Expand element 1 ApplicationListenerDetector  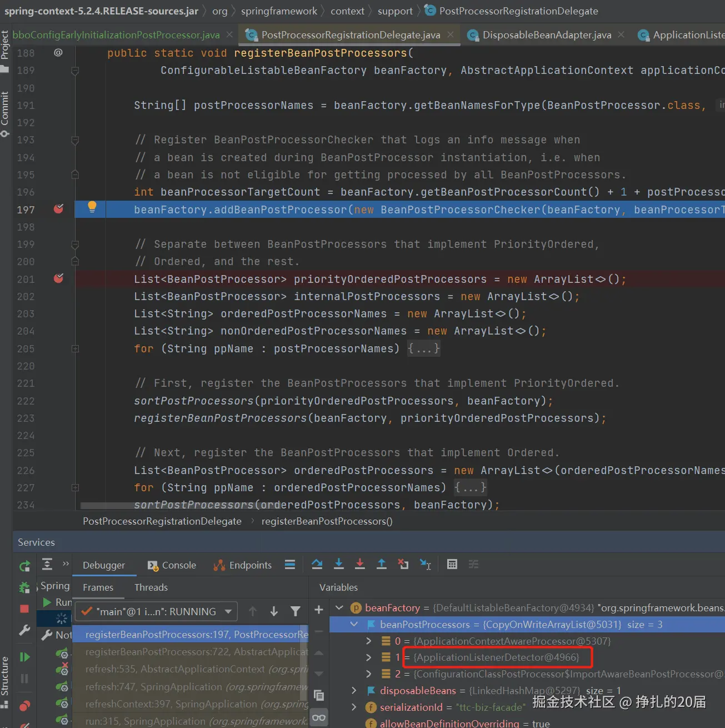pyautogui.click(x=368, y=657)
